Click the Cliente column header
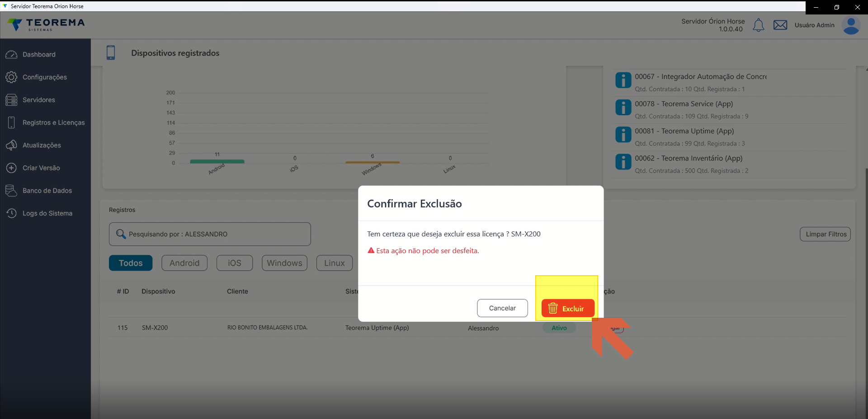 click(237, 292)
